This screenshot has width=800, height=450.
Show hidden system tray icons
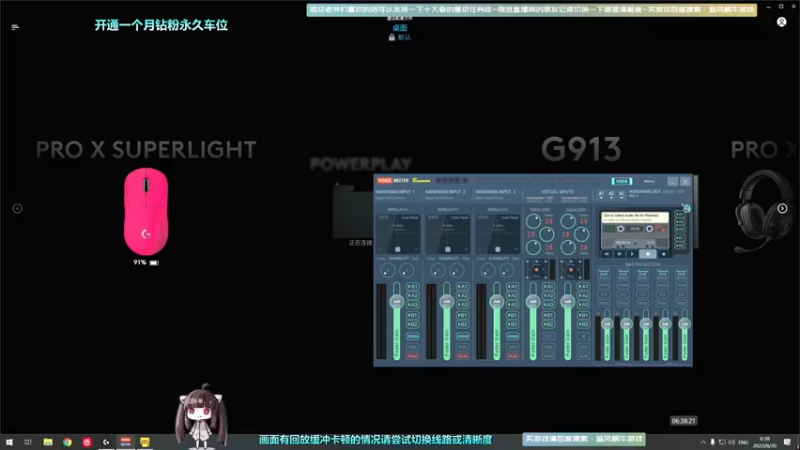pyautogui.click(x=703, y=442)
